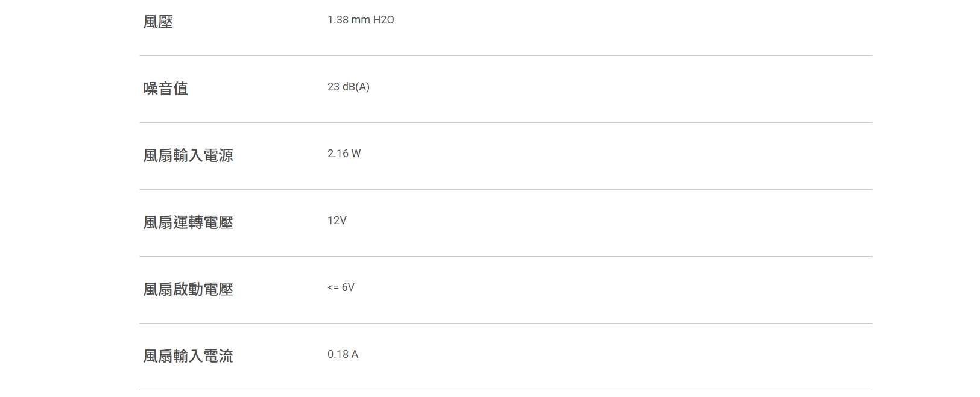This screenshot has height=397, width=980.
Task: Click the divider line under 風扇輸入電源 row
Action: 505,190
